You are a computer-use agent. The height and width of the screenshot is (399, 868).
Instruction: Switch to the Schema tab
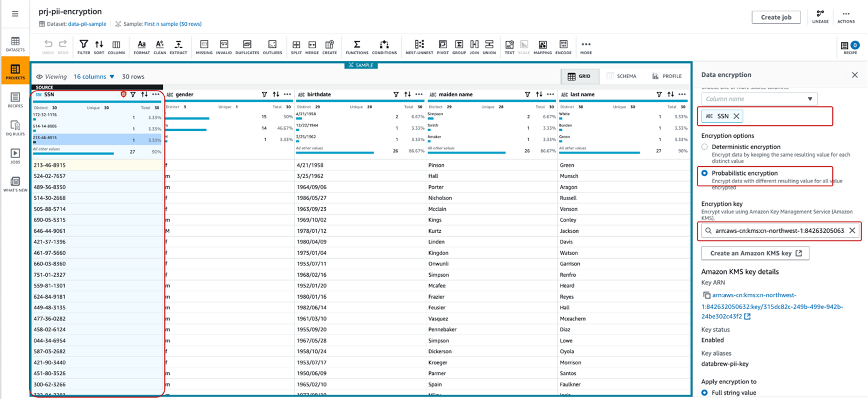(622, 76)
